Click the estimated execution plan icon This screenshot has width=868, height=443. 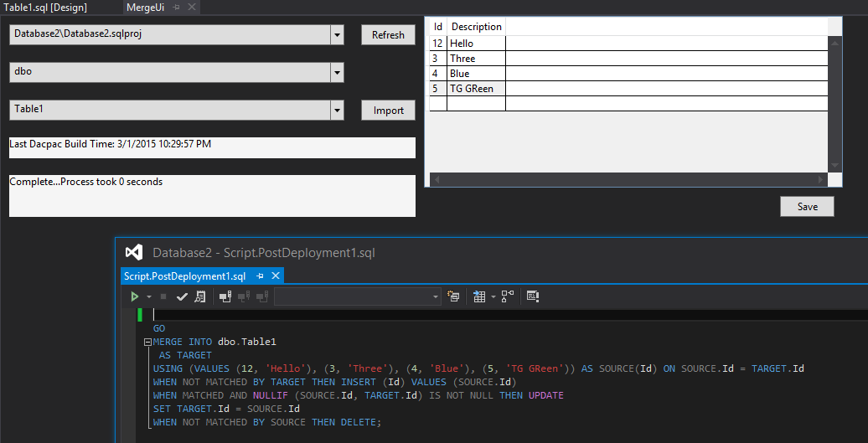[x=199, y=296]
